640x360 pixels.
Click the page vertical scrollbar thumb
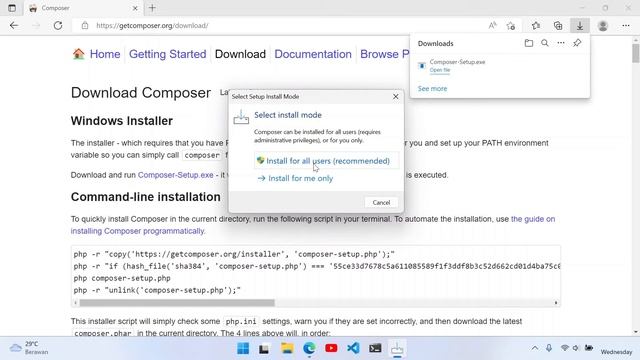point(636,53)
